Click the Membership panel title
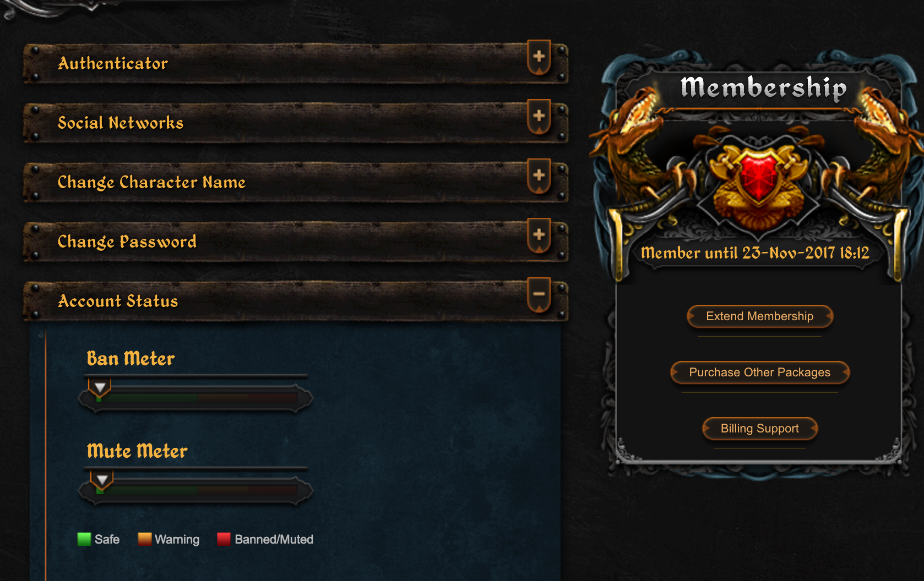Viewport: 924px width, 581px height. (764, 87)
